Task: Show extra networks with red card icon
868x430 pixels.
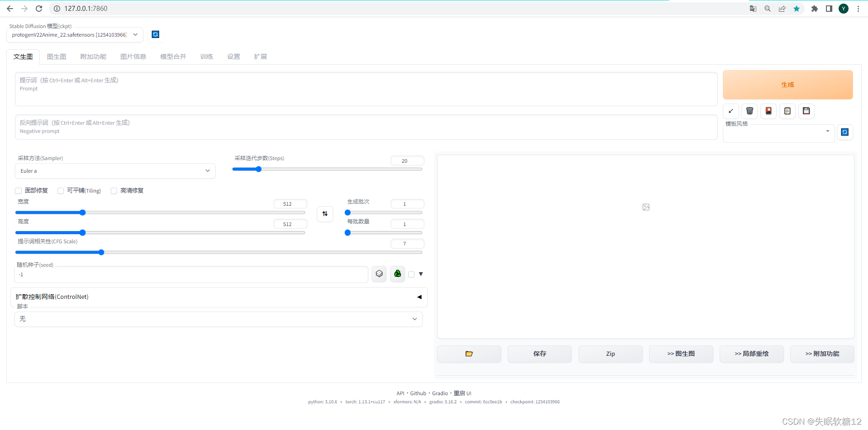Action: pos(769,111)
